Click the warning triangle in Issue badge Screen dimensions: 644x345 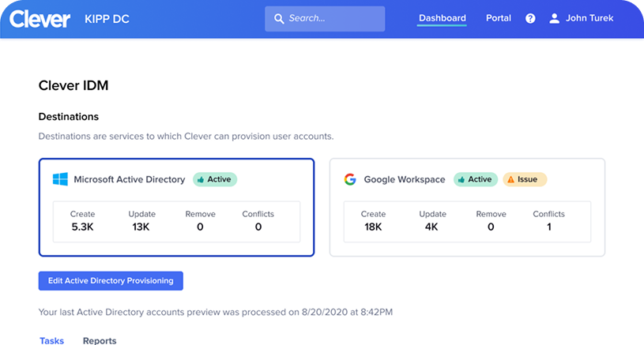tap(511, 180)
